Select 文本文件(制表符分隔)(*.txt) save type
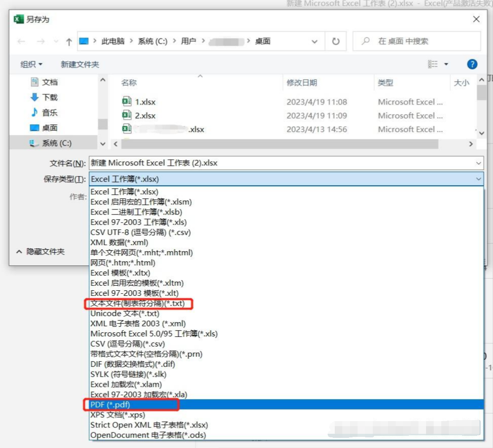The height and width of the screenshot is (448, 493). tap(136, 303)
